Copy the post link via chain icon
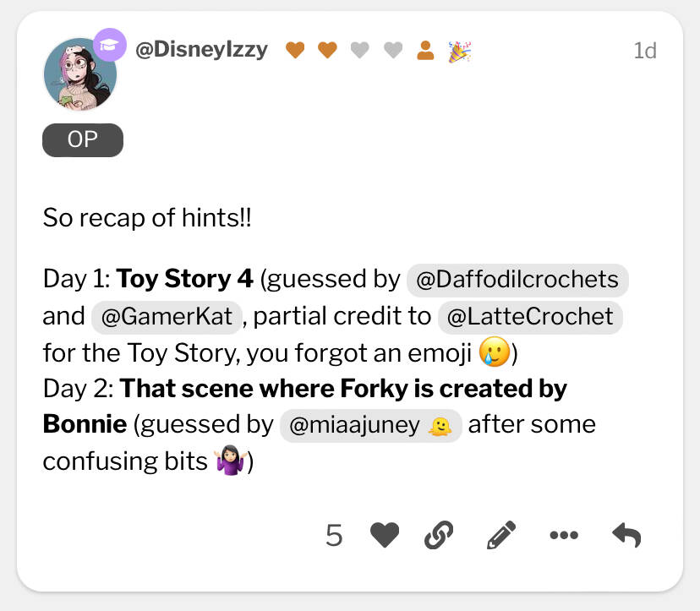 point(438,535)
